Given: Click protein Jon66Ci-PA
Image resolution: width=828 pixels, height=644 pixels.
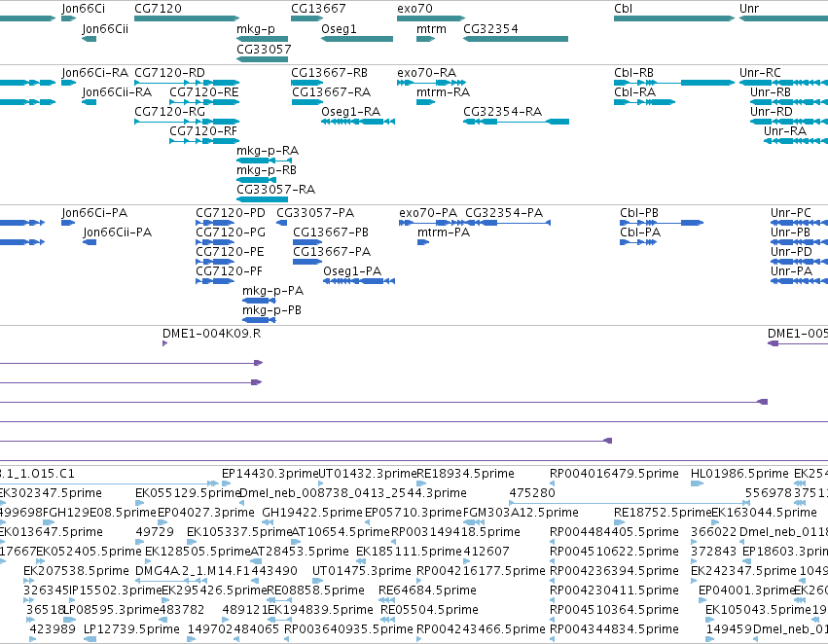Looking at the screenshot, I should click(x=94, y=213).
